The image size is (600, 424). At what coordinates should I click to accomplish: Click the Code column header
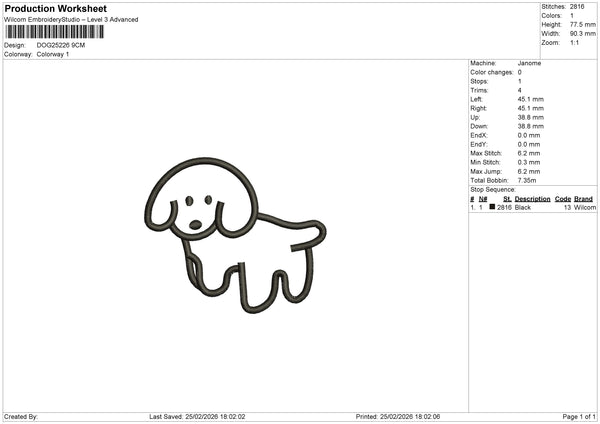tap(562, 199)
